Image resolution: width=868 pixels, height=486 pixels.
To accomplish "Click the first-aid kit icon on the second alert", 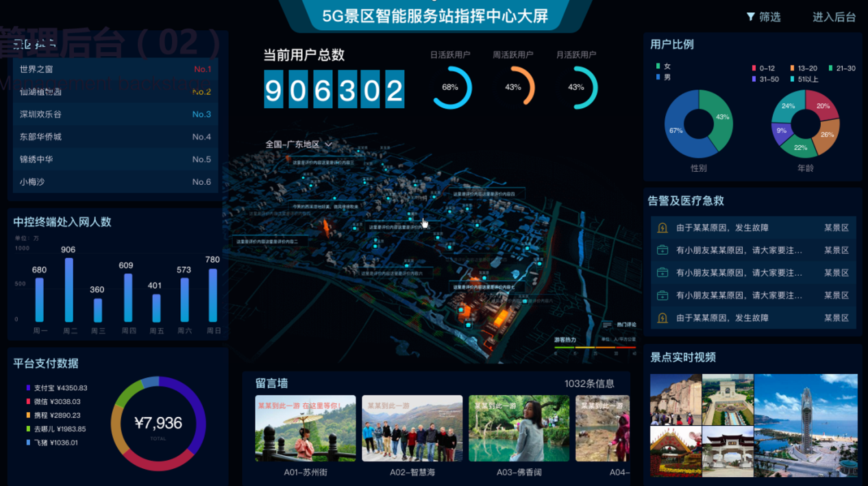I will point(662,250).
